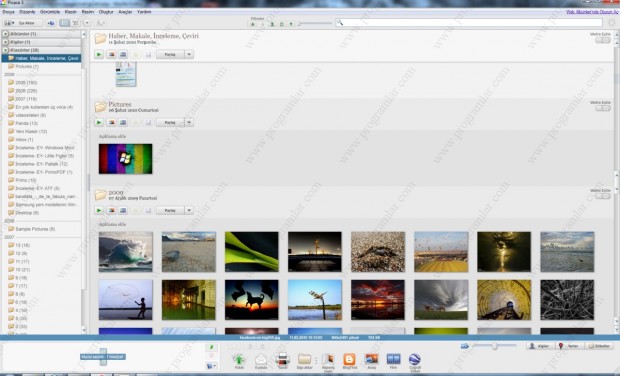Open the Kişiler people panel button
620x376 pixels.
pos(540,346)
